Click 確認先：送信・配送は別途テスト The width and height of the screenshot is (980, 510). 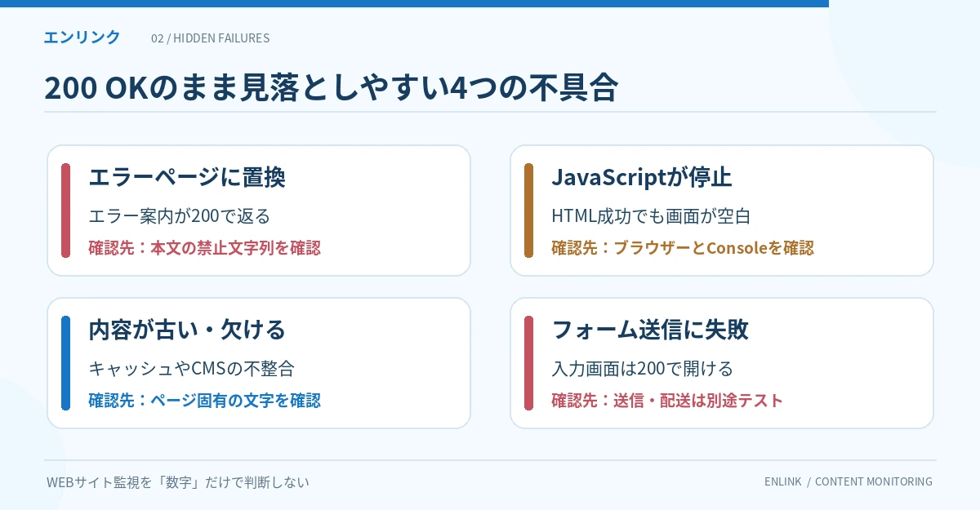(x=667, y=400)
